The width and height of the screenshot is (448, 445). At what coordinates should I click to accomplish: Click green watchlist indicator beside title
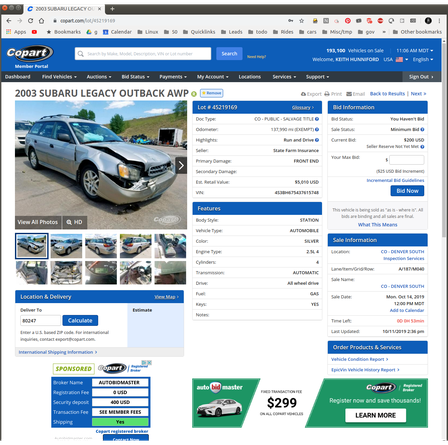coord(194,94)
